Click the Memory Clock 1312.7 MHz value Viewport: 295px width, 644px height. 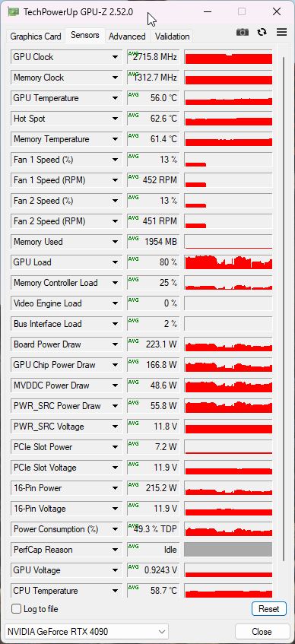tap(154, 78)
